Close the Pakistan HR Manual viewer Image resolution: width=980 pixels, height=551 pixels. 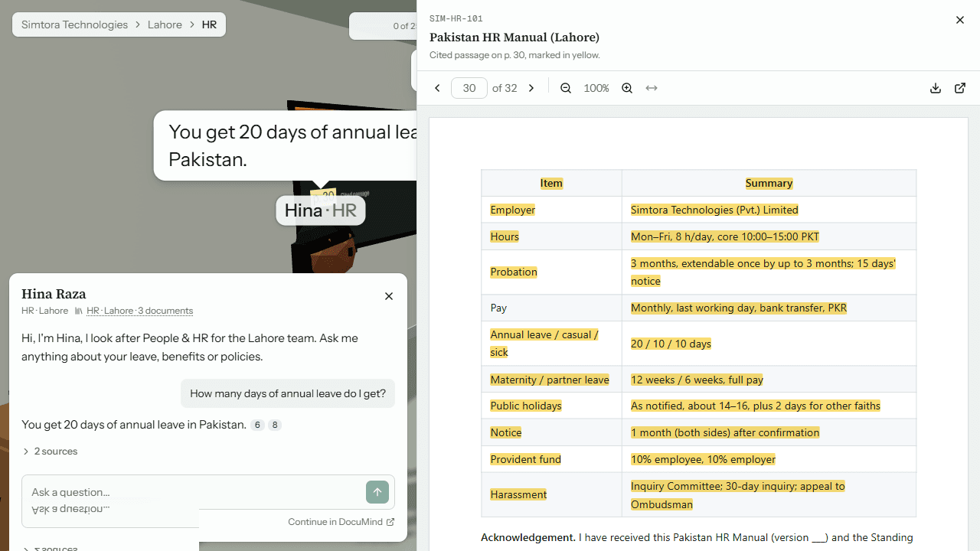960,20
